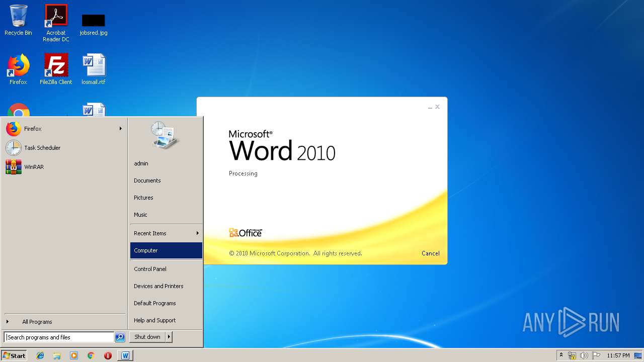The image size is (644, 362).
Task: Click the 11:57 PM clock
Action: 618,355
